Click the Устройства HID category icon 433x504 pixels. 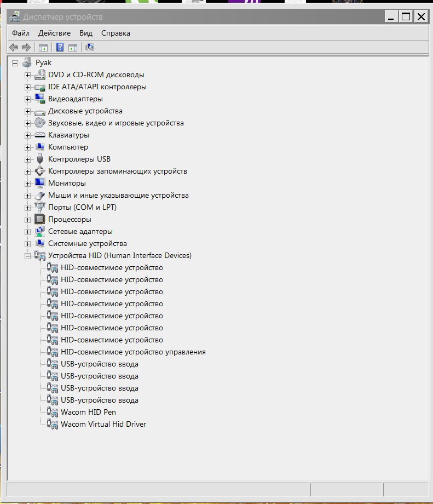point(40,255)
